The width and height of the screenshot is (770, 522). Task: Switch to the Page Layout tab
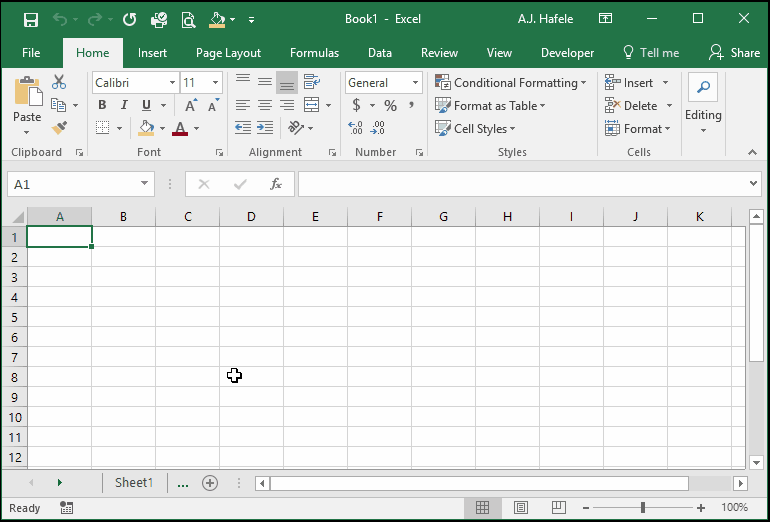coord(228,53)
